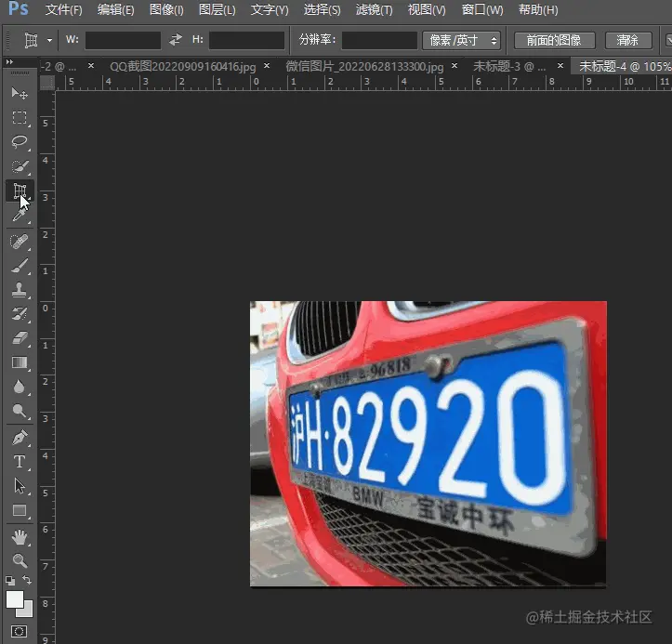
Task: Select the History Brush tool
Action: 20,314
